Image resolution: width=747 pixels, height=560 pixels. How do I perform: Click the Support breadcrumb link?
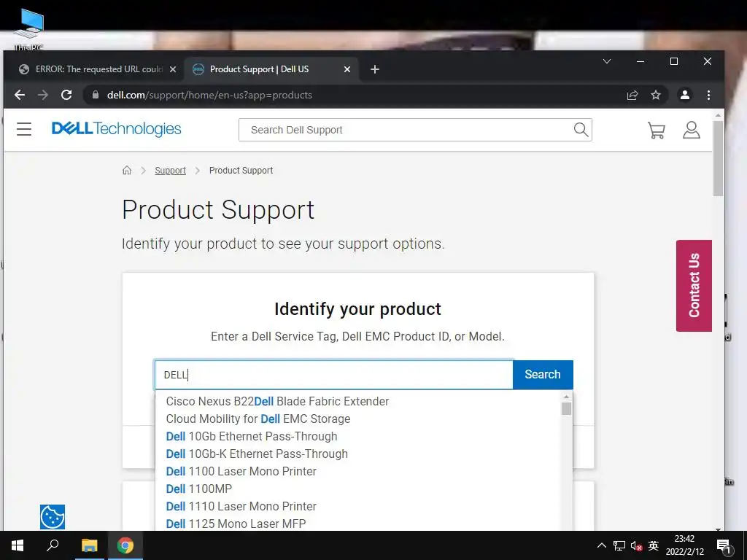pos(170,171)
